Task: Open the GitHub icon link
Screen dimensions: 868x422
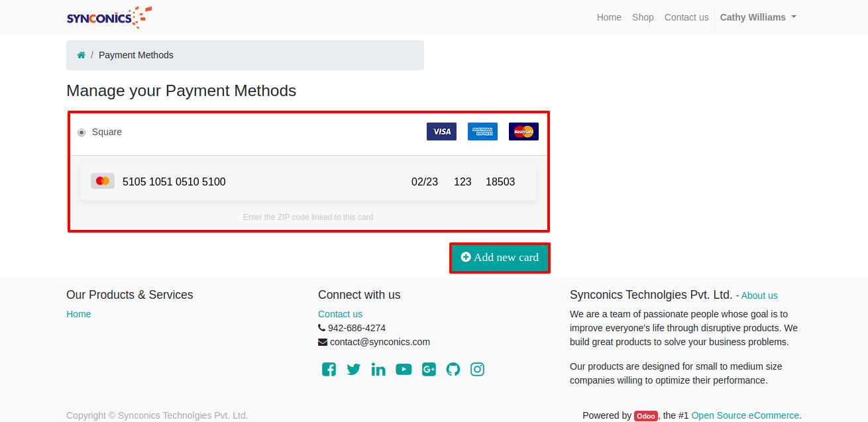Action: click(x=453, y=370)
